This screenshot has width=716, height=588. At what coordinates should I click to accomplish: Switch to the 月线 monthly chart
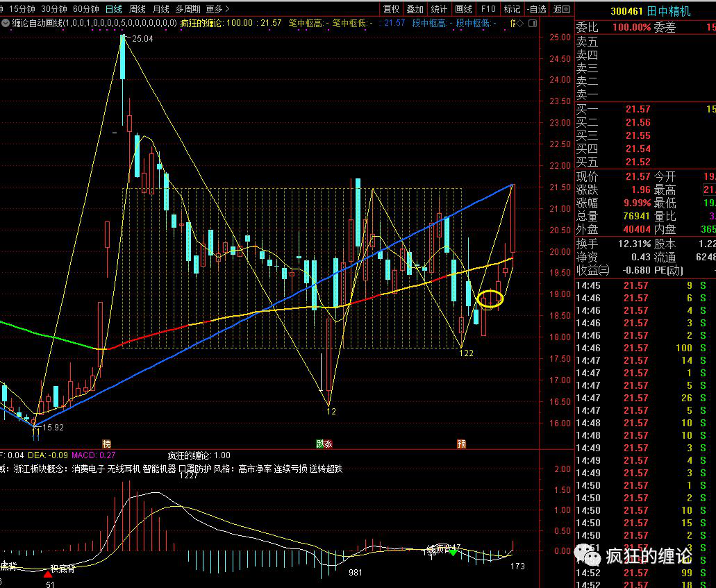click(x=160, y=9)
